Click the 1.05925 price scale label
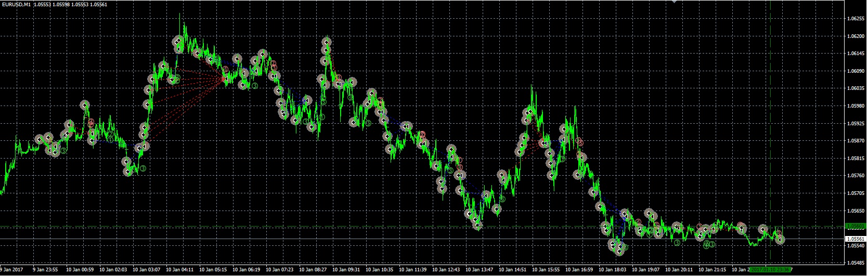868x276 pixels. click(x=856, y=124)
